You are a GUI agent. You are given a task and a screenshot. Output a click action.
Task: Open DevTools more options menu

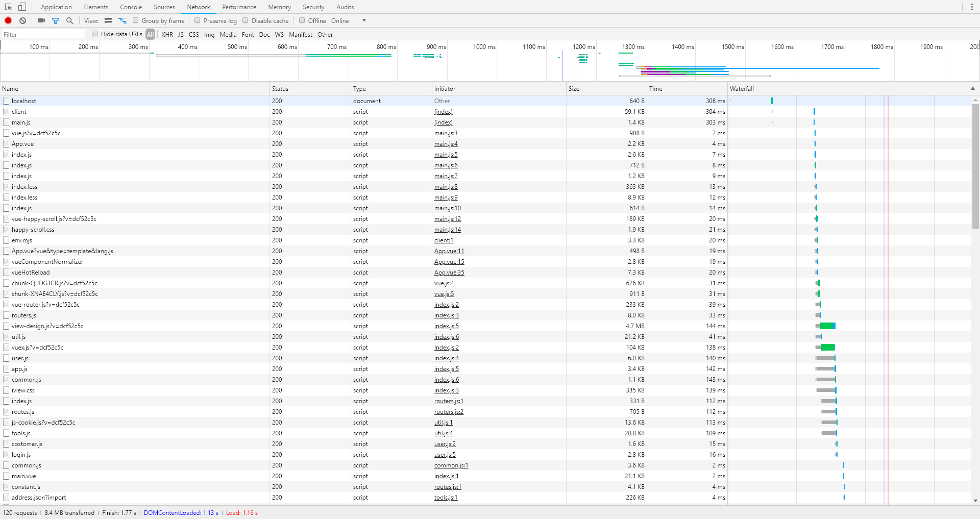coord(971,7)
